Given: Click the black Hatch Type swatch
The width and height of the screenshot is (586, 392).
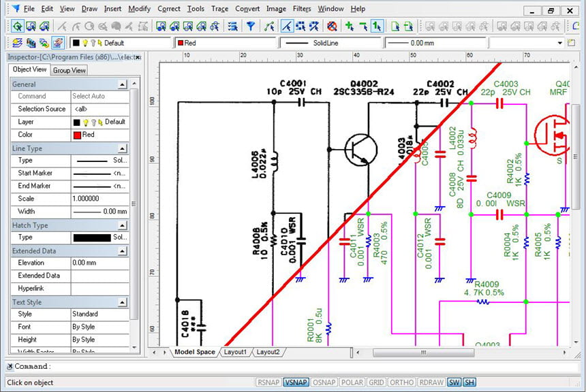Looking at the screenshot, I should tap(92, 238).
